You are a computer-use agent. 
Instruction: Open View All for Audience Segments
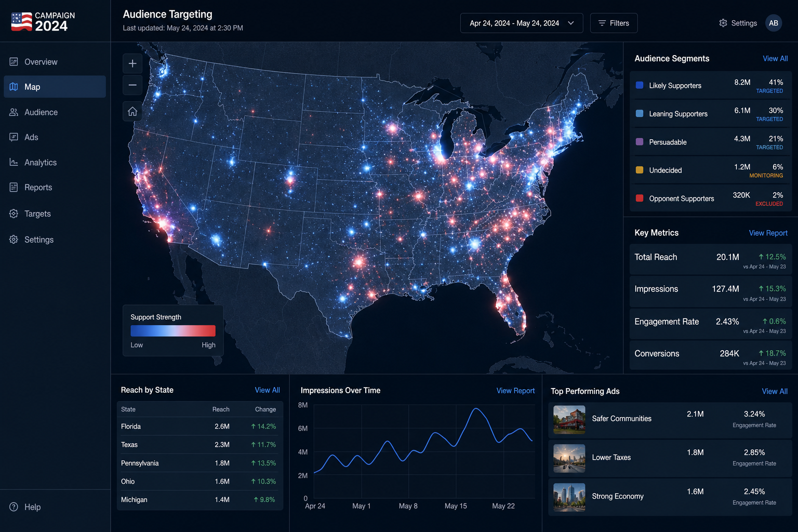[775, 59]
